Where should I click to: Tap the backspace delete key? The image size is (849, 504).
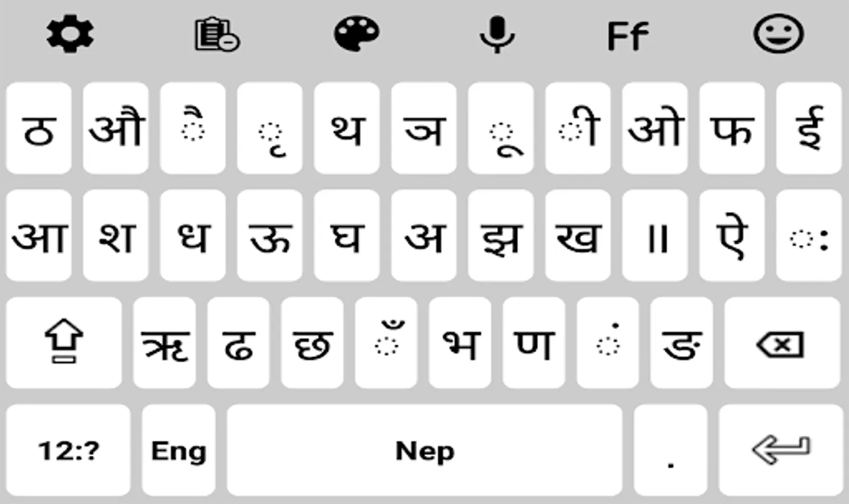point(782,343)
